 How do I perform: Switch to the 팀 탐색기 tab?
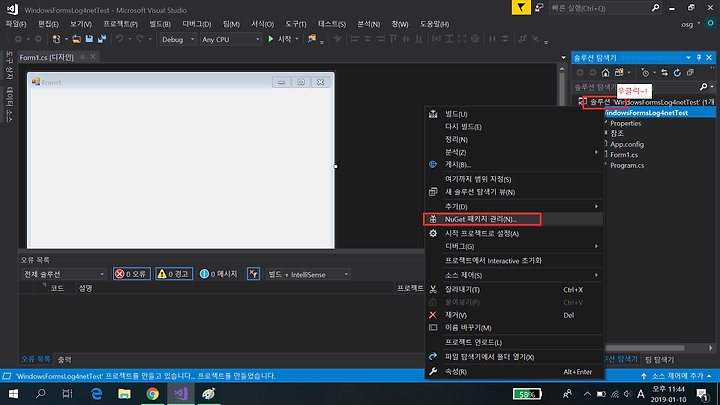[x=659, y=360]
